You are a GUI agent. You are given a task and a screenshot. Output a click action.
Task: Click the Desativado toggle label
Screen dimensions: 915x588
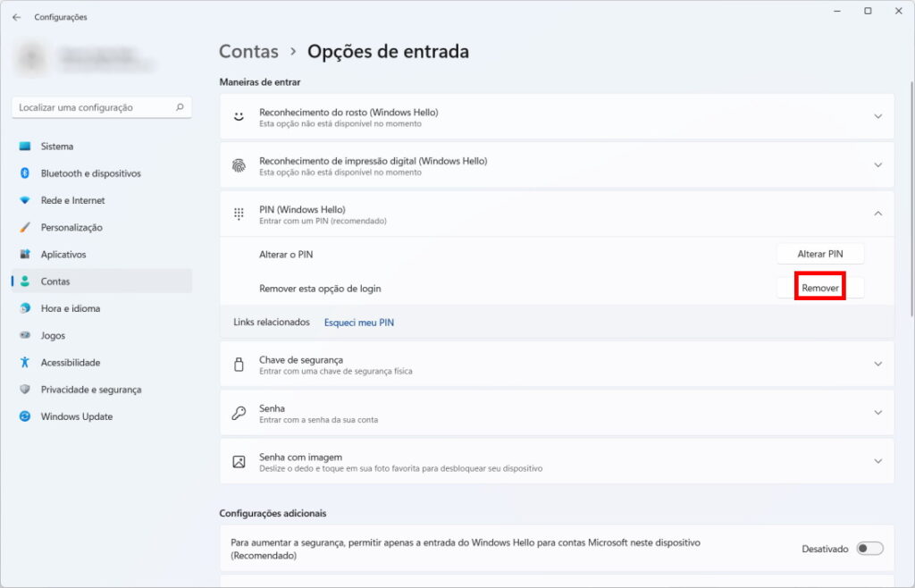click(x=825, y=549)
